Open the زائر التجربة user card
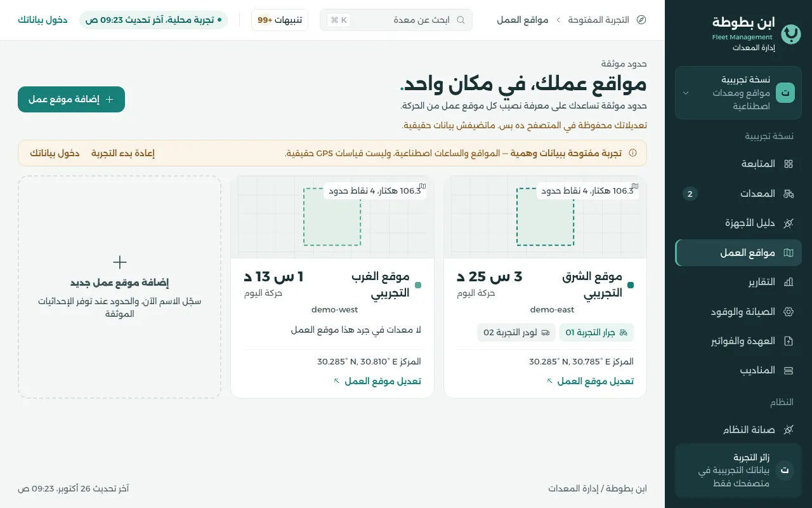 [738, 471]
